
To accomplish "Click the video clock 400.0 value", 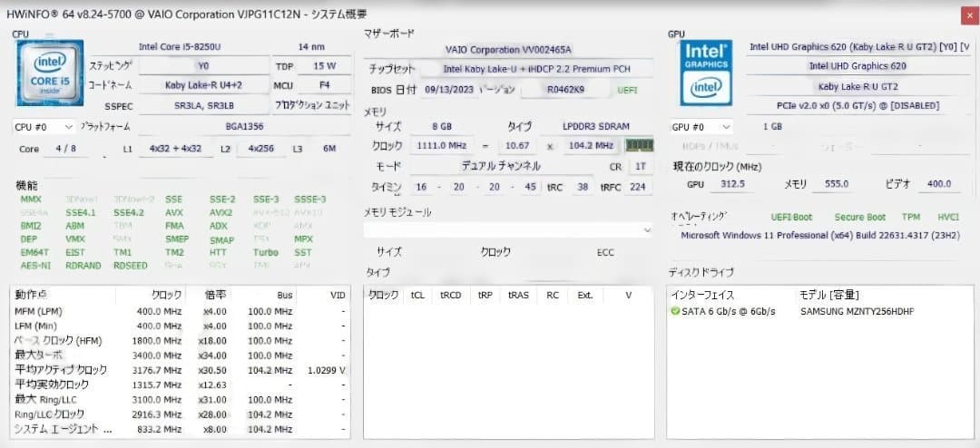I will click(939, 184).
